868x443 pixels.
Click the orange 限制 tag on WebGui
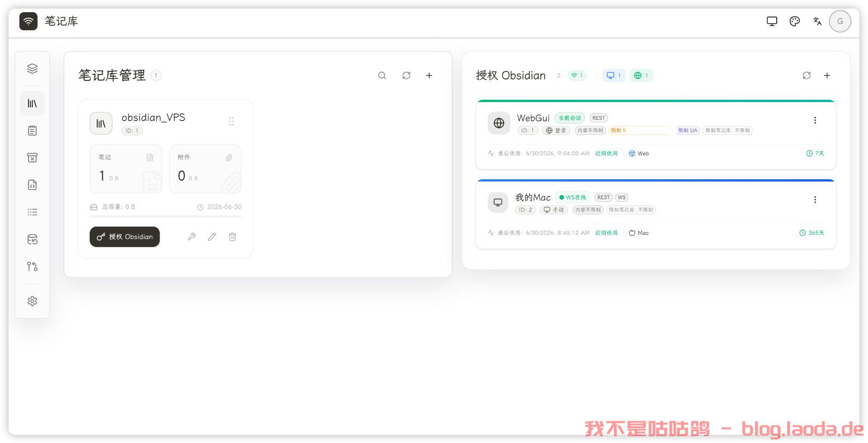(x=640, y=131)
